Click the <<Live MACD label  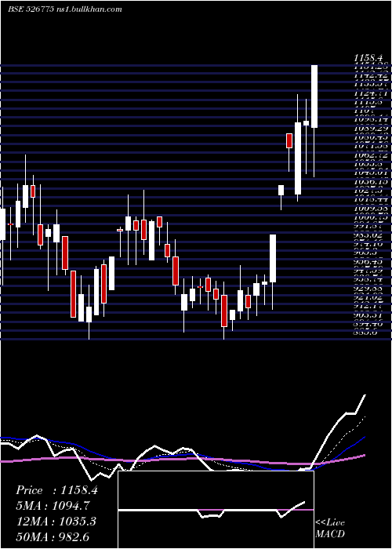pyautogui.click(x=330, y=528)
